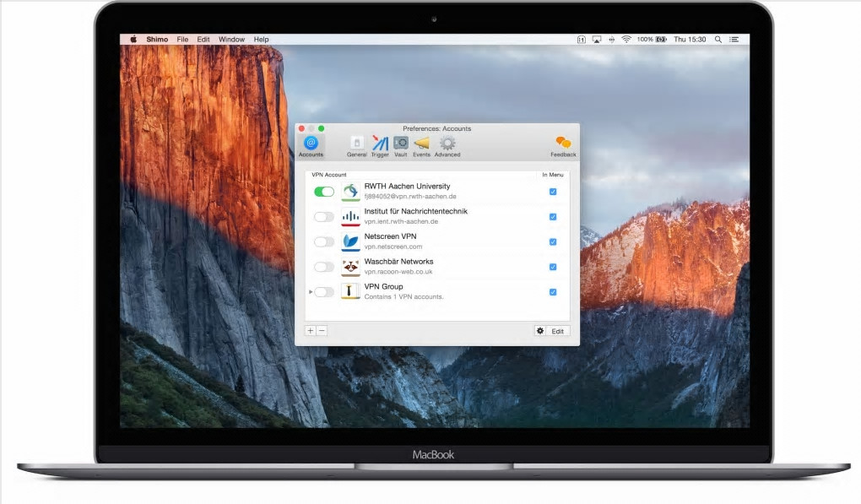Turn on the VPN Group connection
Viewport: 861px width, 504px height.
pos(324,292)
